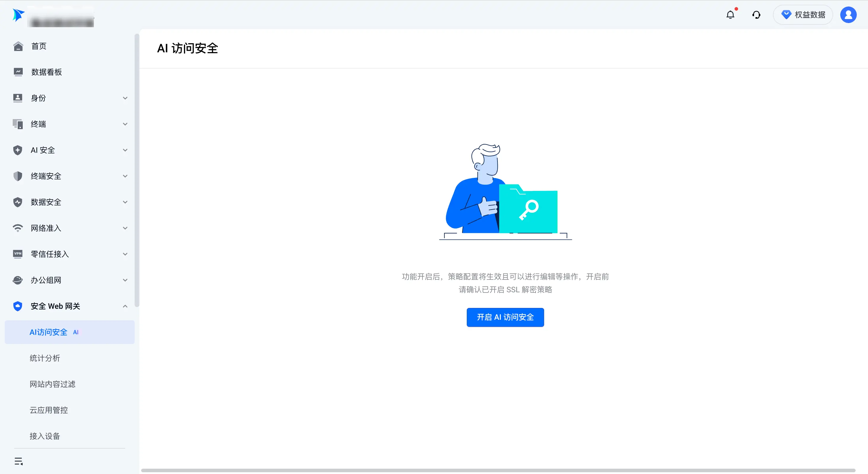
Task: Click the 办公组网 planet icon
Action: point(17,280)
